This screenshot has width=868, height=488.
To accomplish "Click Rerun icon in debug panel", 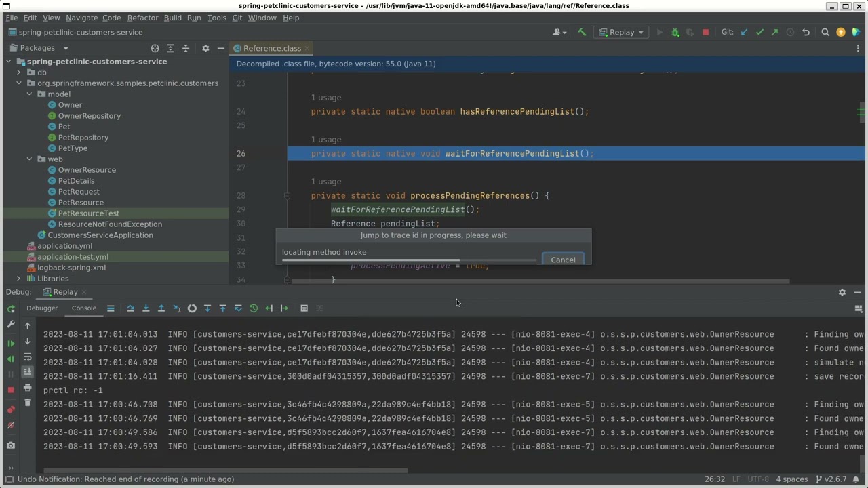I will click(x=11, y=308).
